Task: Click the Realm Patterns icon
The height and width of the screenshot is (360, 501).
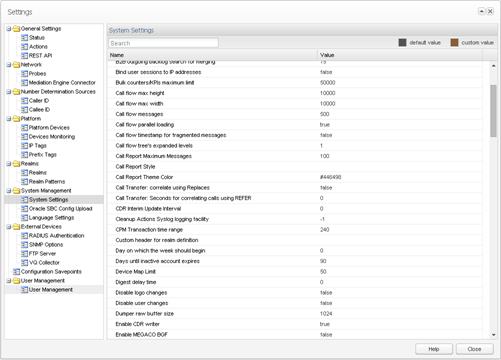Action: 24,182
